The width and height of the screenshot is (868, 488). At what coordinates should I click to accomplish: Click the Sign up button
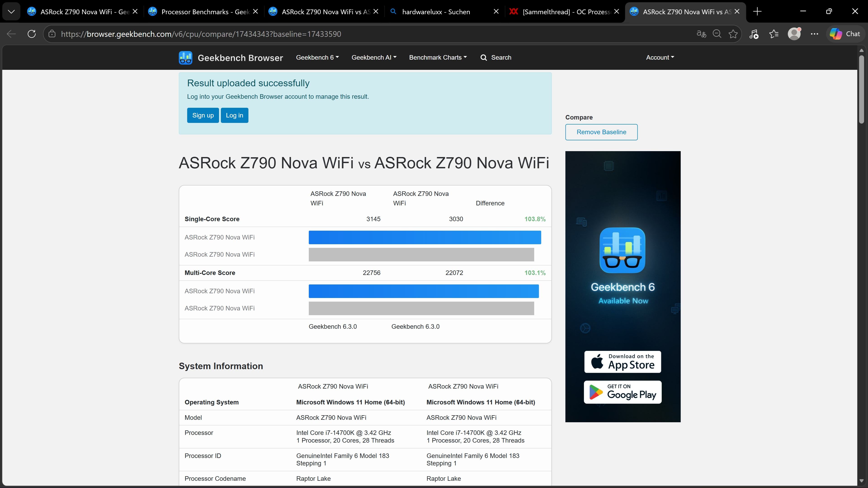(203, 115)
